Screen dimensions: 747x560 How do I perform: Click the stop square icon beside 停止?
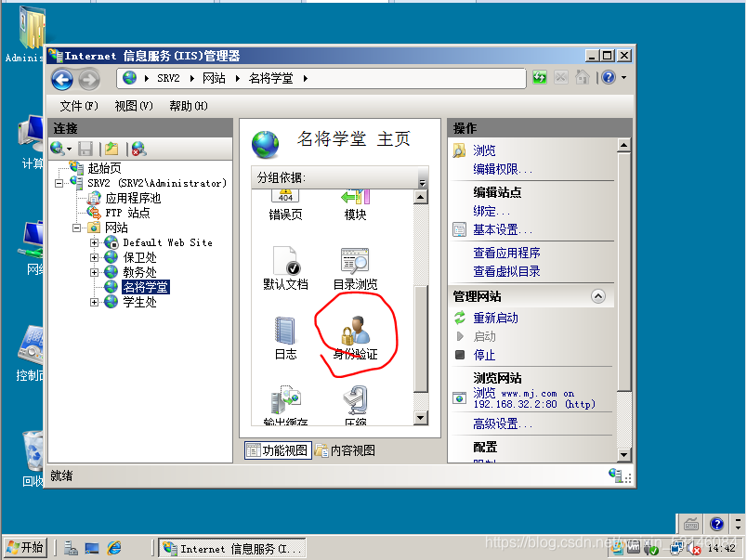(x=460, y=355)
